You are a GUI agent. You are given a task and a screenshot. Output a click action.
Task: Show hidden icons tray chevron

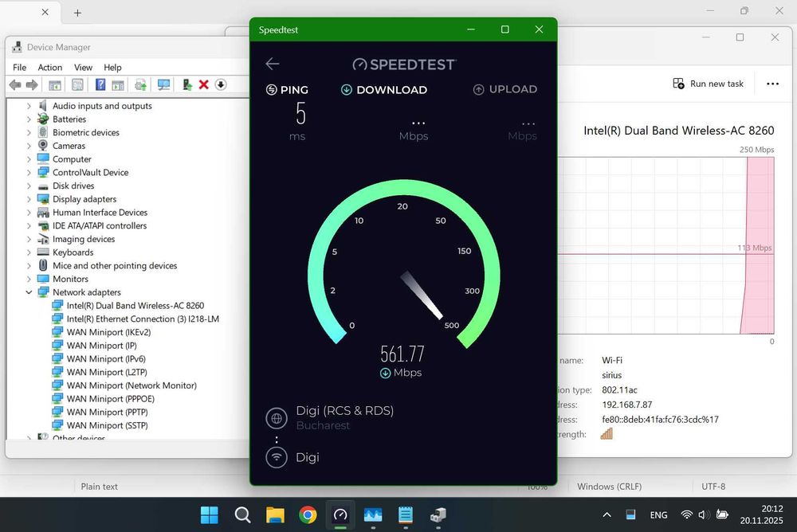(x=607, y=514)
